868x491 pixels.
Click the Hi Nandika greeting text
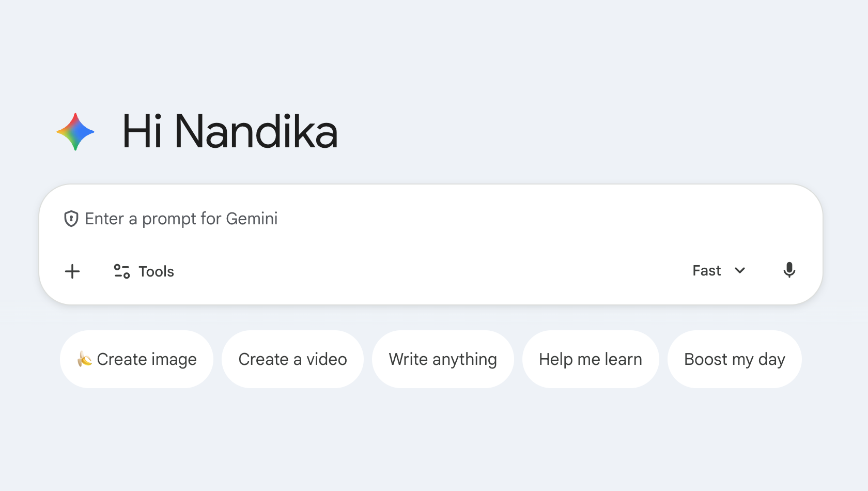tap(230, 132)
